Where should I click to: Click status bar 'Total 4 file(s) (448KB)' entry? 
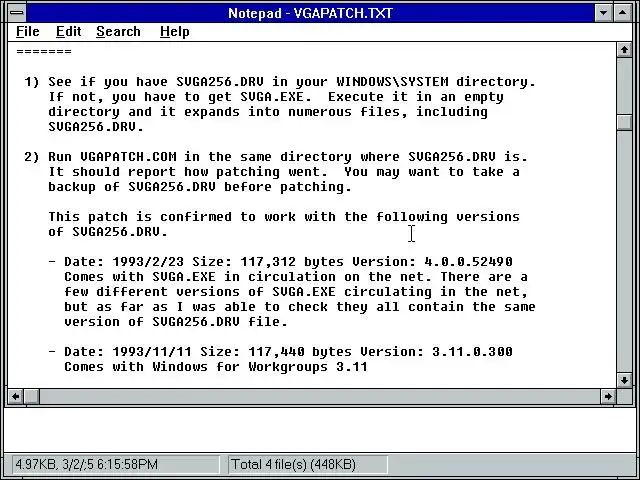[307, 464]
